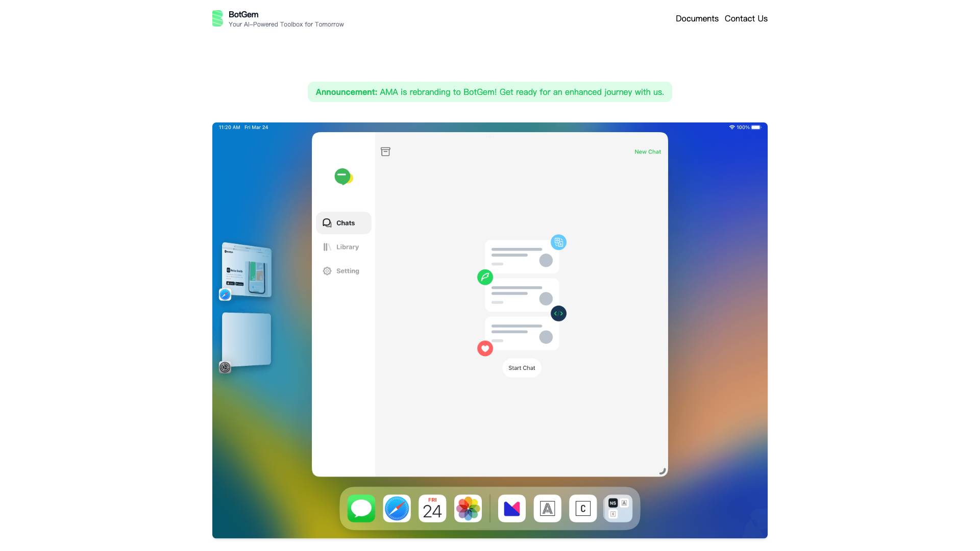Select the Settings window thumbnail in Stage Manager
This screenshot has height=551, width=980.
[x=247, y=339]
